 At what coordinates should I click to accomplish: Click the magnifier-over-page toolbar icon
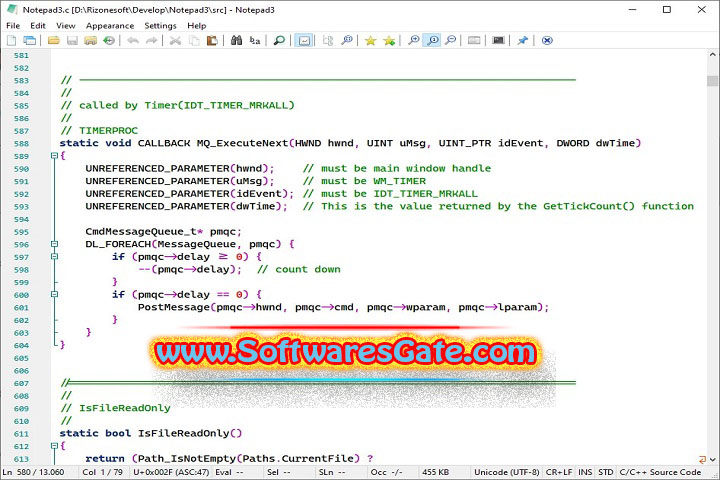point(347,41)
